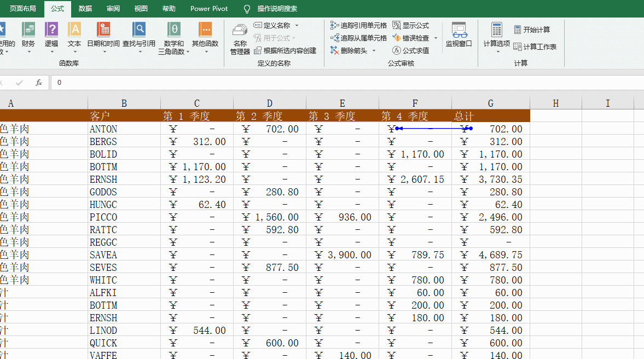Click the 789.75 cell
Screen dimensions: 644x359
click(x=415, y=254)
